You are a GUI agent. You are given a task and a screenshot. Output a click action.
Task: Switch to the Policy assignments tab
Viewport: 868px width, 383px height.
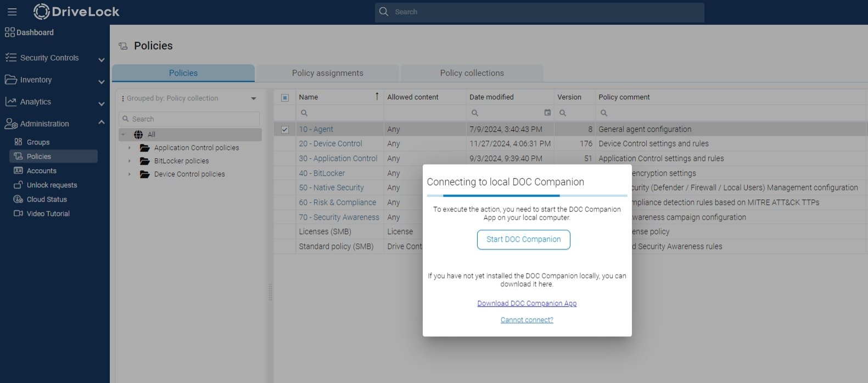pyautogui.click(x=328, y=73)
